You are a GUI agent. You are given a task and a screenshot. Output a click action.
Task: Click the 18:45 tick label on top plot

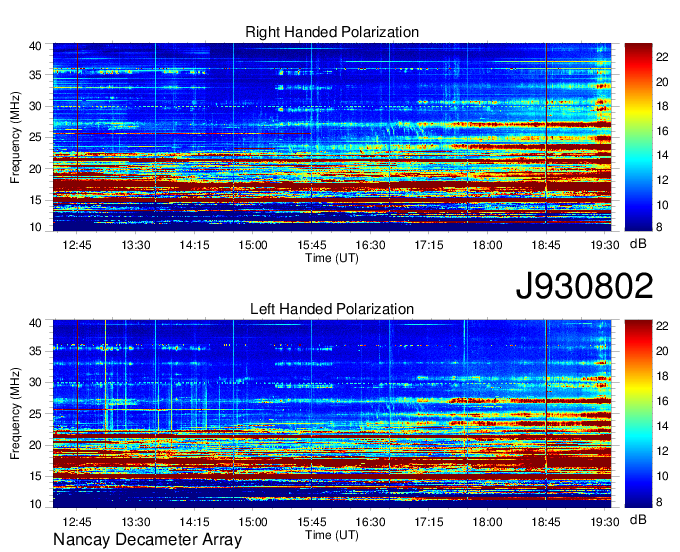546,245
